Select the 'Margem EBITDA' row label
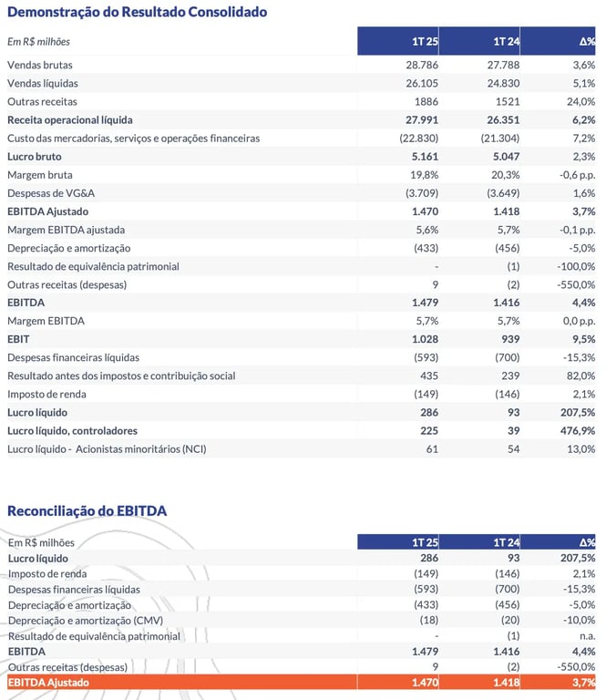606x700 pixels. pyautogui.click(x=46, y=321)
